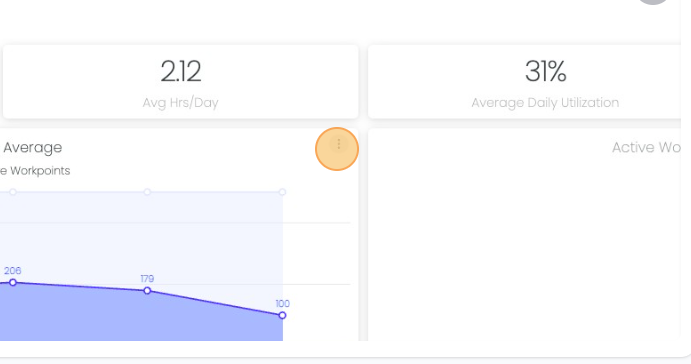Select the 206 data point marker
This screenshot has width=691, height=364.
(13, 282)
